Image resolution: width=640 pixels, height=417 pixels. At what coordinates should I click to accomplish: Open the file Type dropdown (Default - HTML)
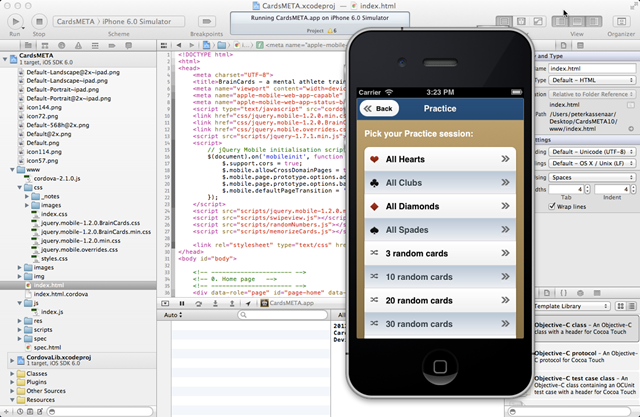592,80
